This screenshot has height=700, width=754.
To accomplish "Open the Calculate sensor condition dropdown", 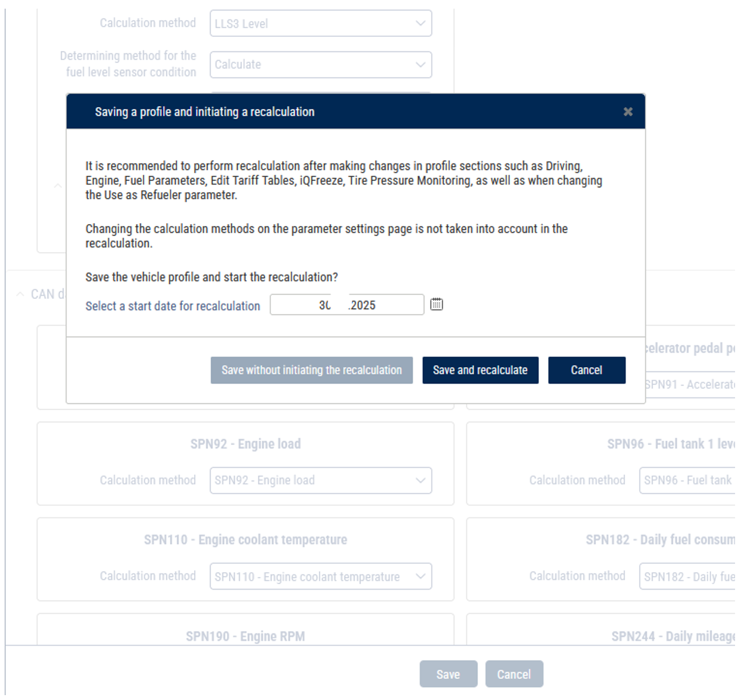I will (321, 64).
